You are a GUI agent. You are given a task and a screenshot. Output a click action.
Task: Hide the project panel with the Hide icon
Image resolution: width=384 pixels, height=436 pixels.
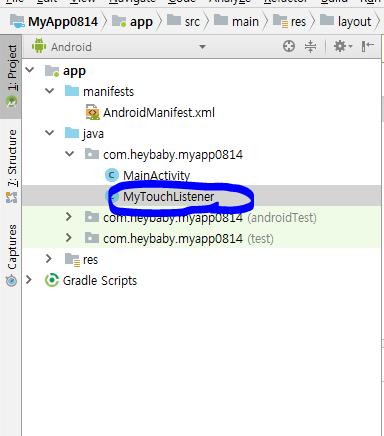(x=367, y=46)
